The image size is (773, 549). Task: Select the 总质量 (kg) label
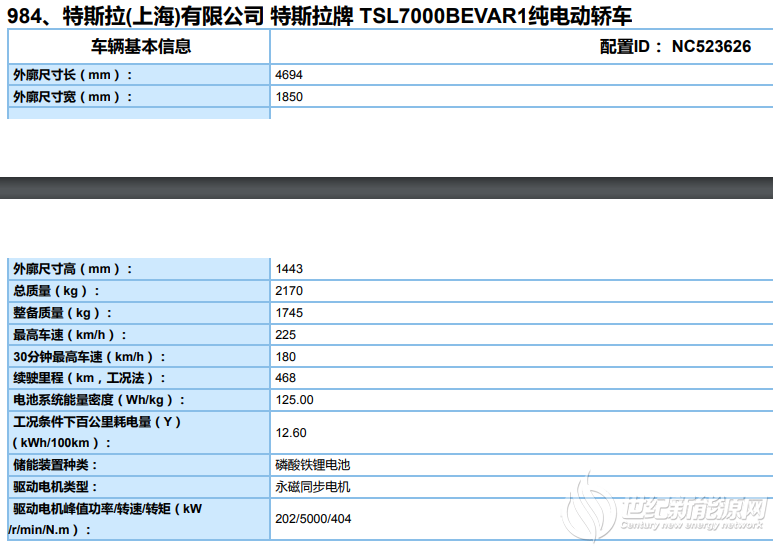click(x=56, y=291)
